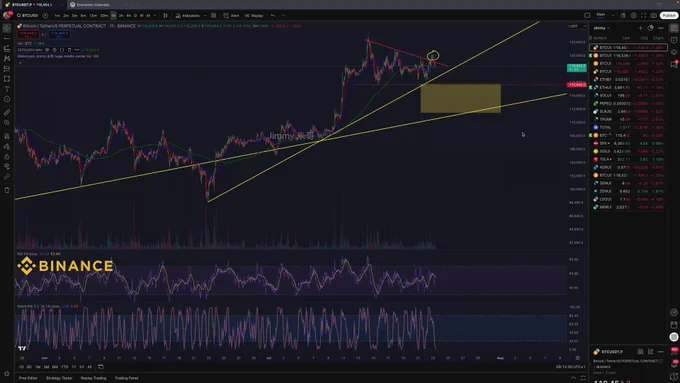The height and width of the screenshot is (383, 680).
Task: Click the add symbol plus circle in top toolbar
Action: tap(45, 16)
